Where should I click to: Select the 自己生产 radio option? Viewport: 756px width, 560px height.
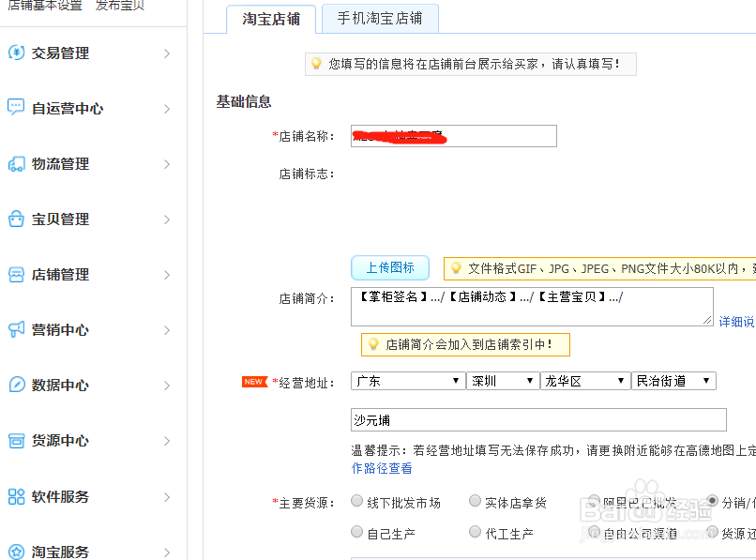click(x=356, y=532)
